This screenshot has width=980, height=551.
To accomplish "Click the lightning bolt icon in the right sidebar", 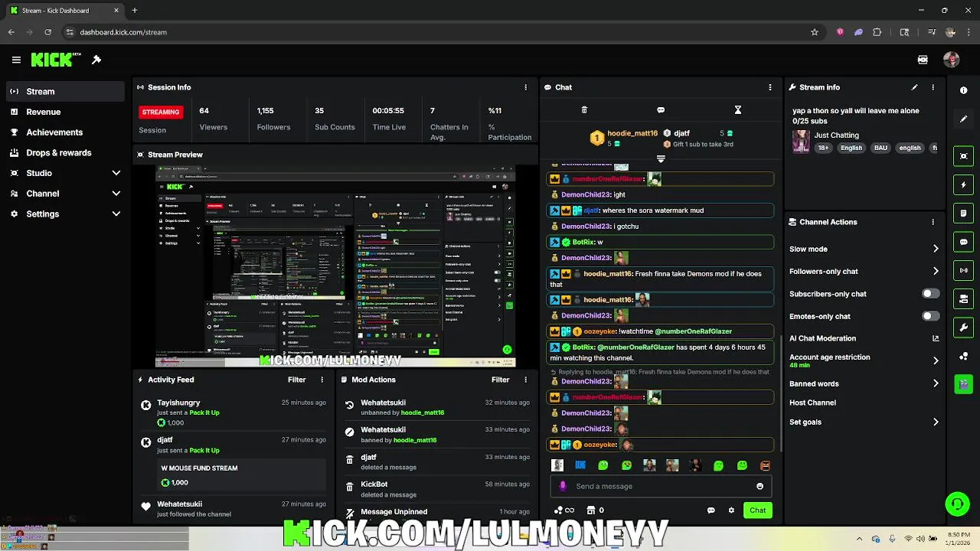I will (x=964, y=184).
